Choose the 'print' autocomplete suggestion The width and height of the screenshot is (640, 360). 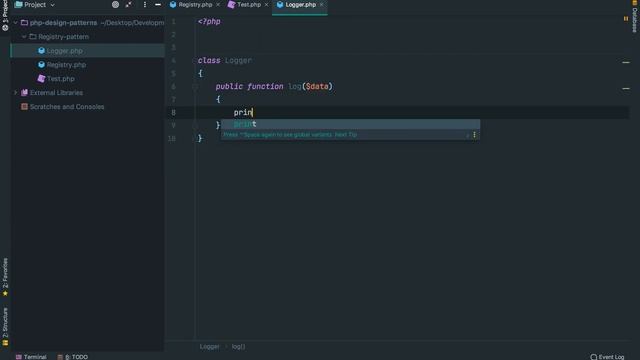click(350, 124)
